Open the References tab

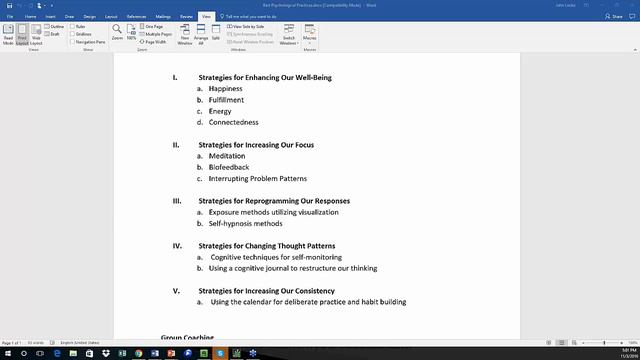(x=136, y=17)
